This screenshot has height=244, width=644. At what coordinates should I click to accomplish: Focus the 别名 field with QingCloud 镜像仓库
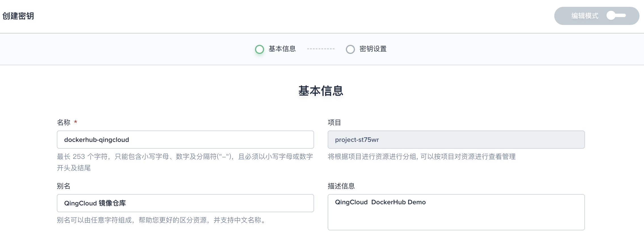coord(185,203)
